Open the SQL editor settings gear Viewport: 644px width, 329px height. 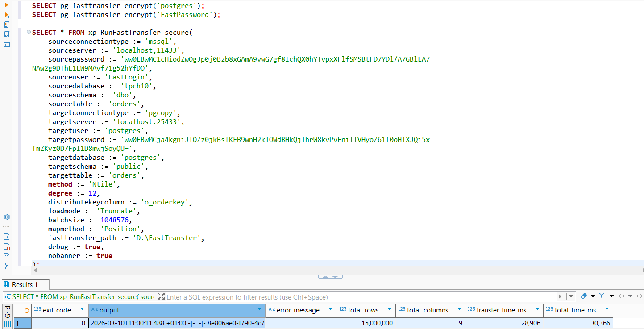tap(6, 217)
